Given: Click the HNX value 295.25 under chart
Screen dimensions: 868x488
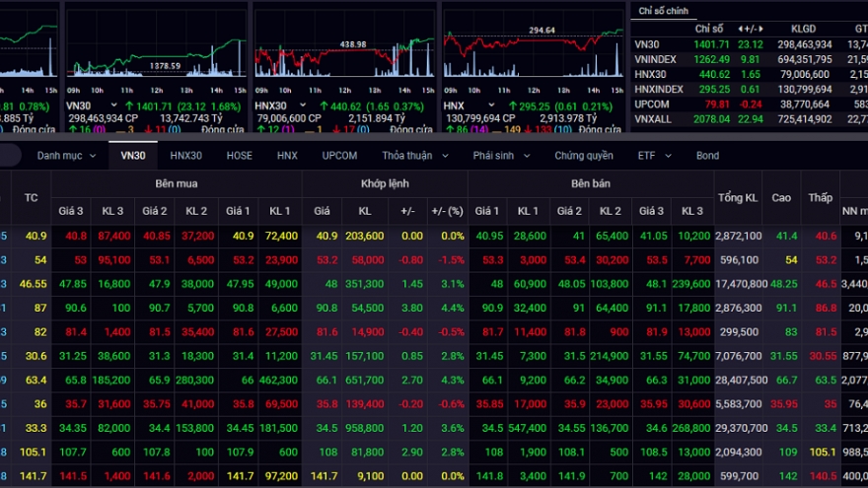Looking at the screenshot, I should 537,106.
